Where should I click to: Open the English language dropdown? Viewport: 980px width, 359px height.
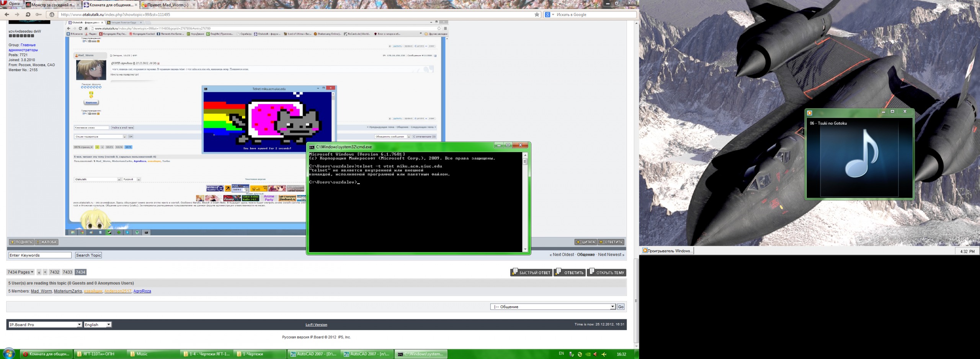tap(98, 325)
